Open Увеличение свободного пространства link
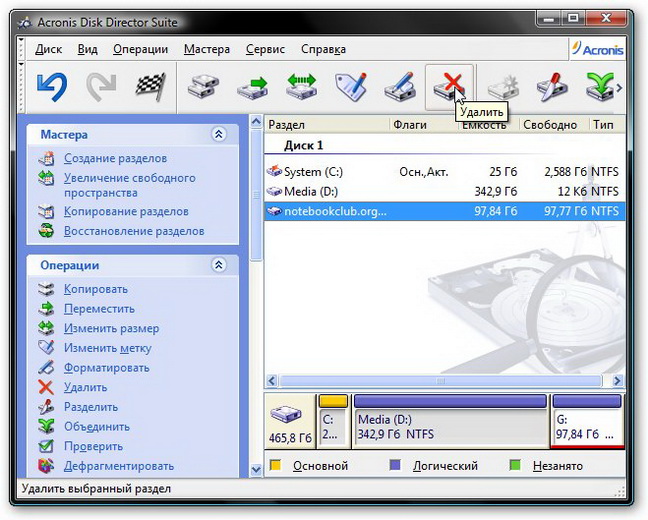Viewport: 648px width, 520px height. point(130,185)
